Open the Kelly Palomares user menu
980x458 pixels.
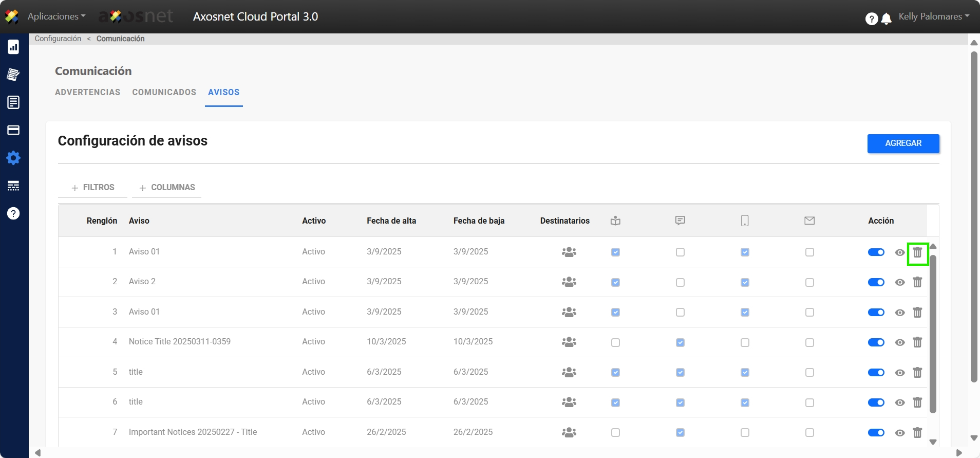click(933, 16)
